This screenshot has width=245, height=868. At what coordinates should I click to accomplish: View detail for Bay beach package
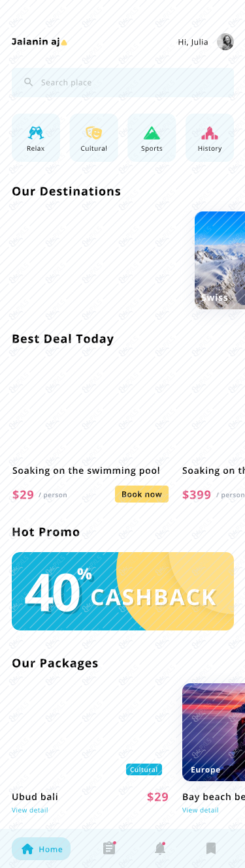[x=201, y=810]
